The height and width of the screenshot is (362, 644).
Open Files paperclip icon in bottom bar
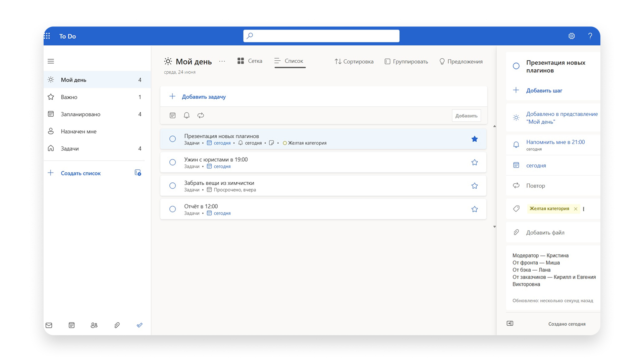point(117,325)
